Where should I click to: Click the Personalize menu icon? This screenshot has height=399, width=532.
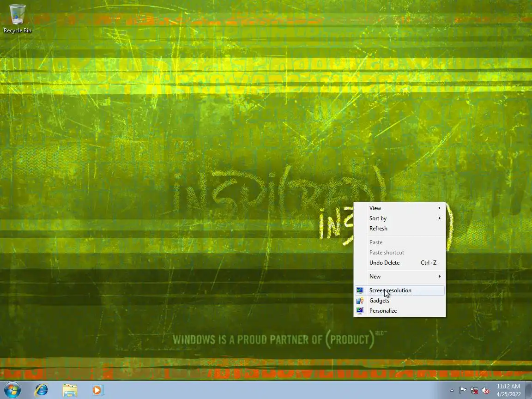(x=360, y=310)
